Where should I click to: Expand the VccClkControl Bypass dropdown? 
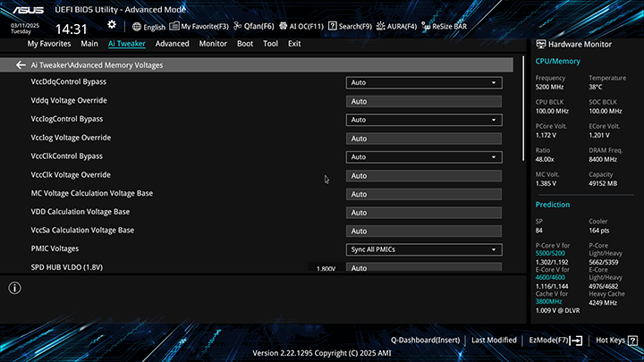pyautogui.click(x=423, y=157)
